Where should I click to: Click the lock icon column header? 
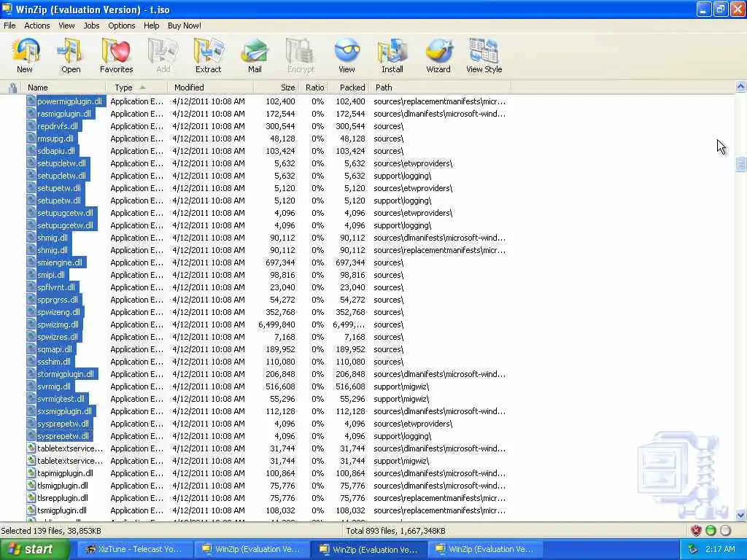coord(13,87)
